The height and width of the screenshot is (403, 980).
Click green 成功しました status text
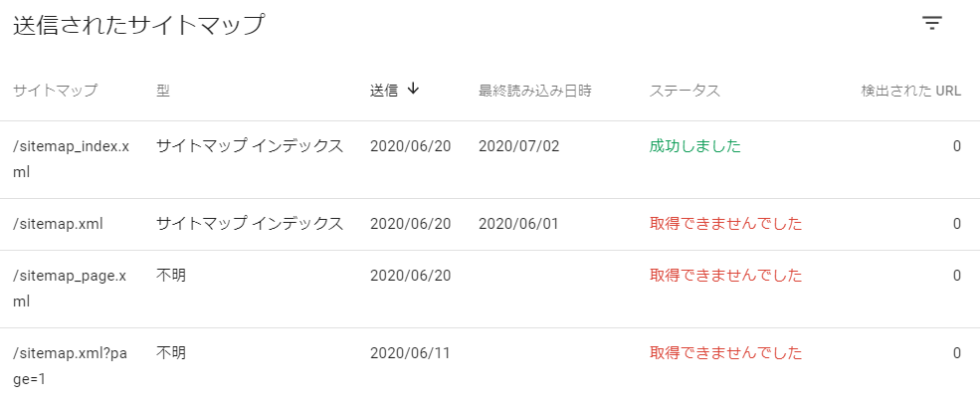(695, 146)
